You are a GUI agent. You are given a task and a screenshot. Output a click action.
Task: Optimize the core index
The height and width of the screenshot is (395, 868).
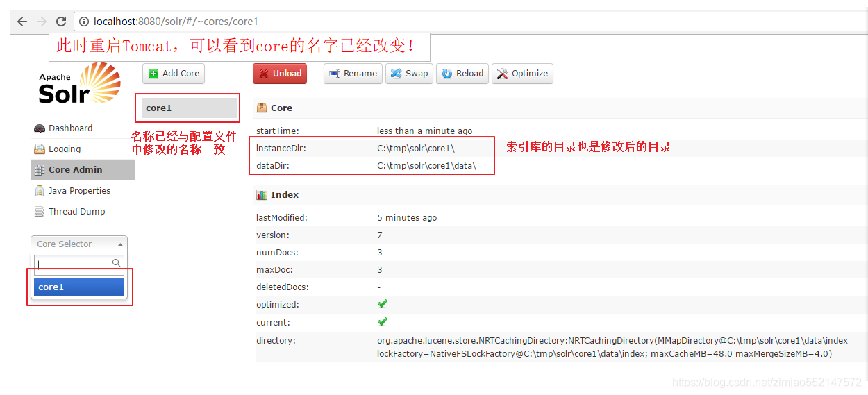(522, 74)
